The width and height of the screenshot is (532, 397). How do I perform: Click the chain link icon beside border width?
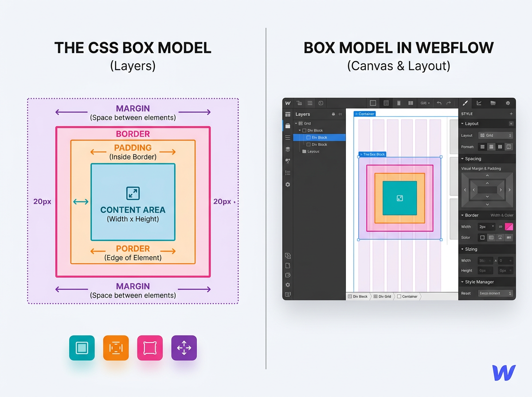(501, 226)
